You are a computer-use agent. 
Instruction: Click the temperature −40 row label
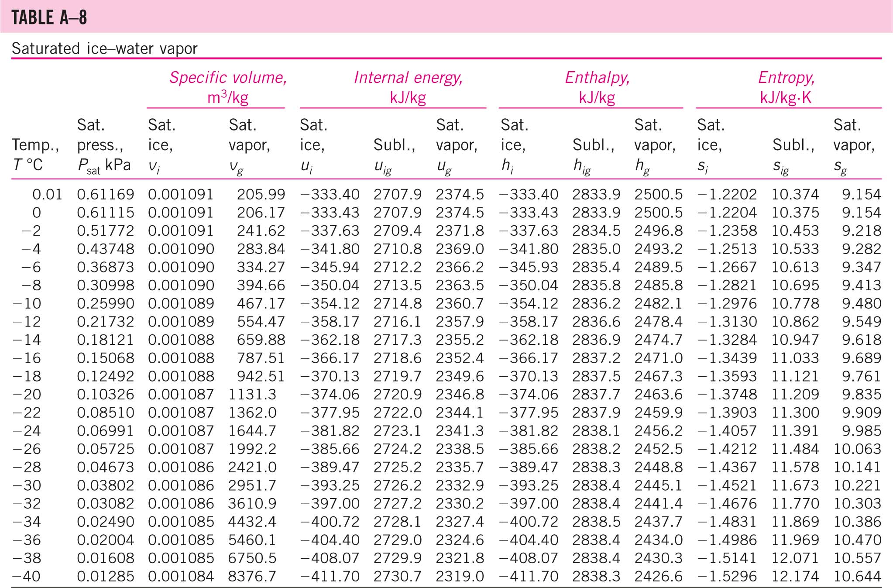click(x=27, y=576)
